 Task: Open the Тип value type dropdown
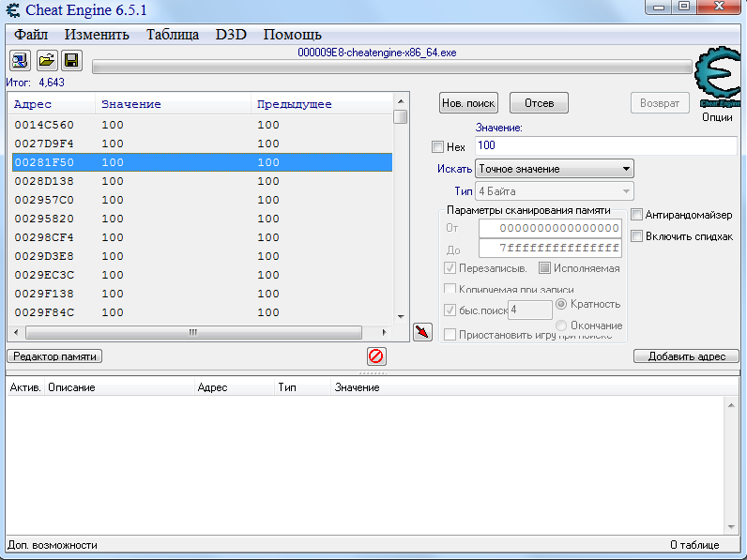click(554, 191)
